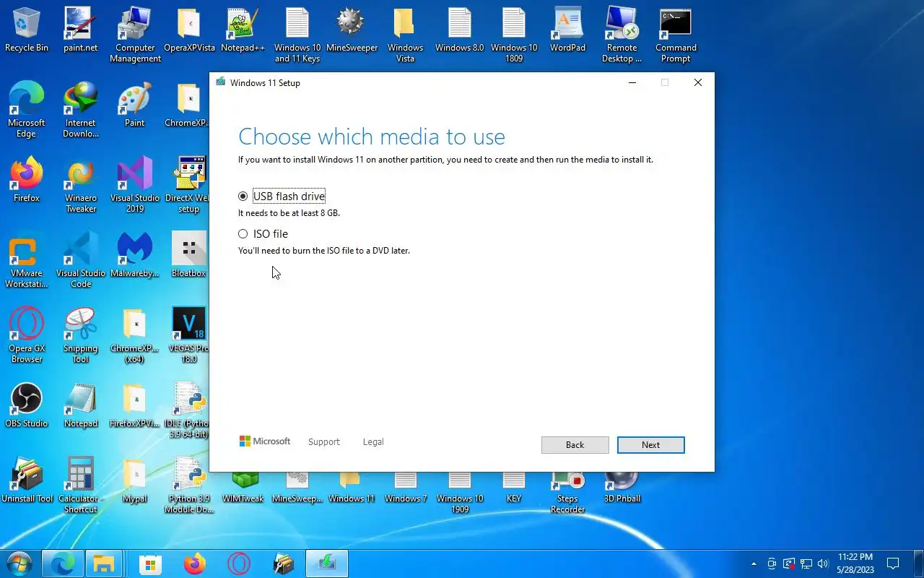
Task: Open the Bloatbox desktop icon
Action: coord(189,256)
